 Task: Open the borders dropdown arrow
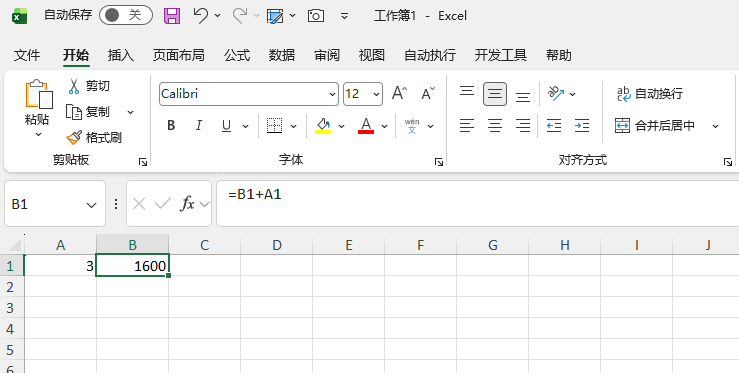[293, 126]
